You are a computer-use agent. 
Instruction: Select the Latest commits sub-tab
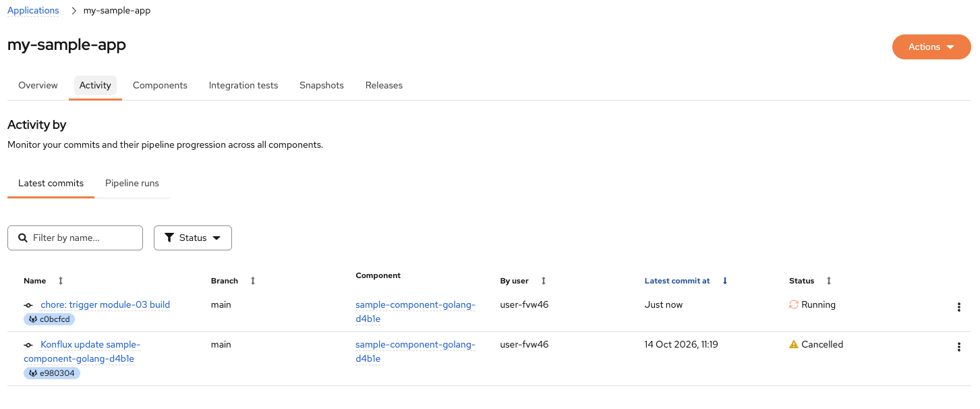point(51,184)
